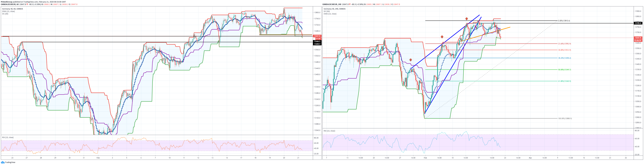Screen dimensions: 644x165
Task: Open the PrimedGroup author name
Action: click(x=7, y=2)
